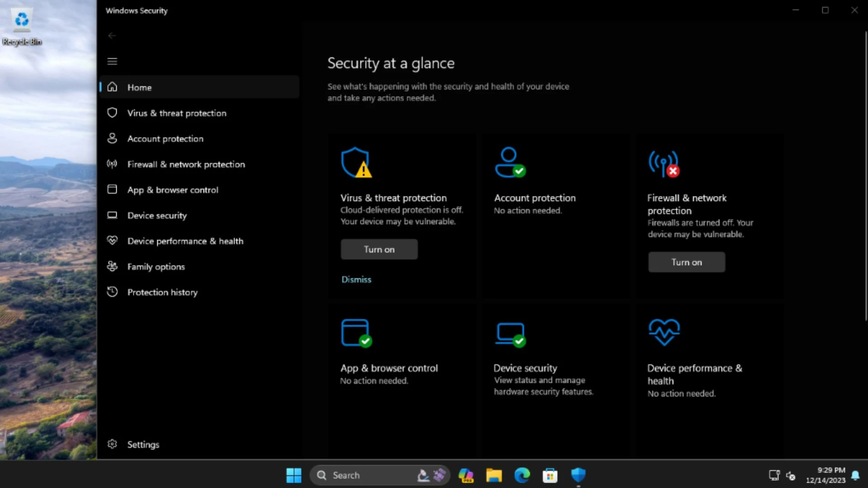Dismiss the Virus & threat protection warning
The width and height of the screenshot is (868, 488).
(x=357, y=279)
